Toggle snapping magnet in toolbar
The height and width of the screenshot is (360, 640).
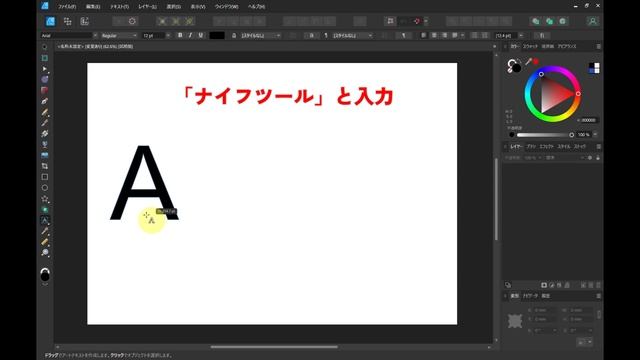416,21
